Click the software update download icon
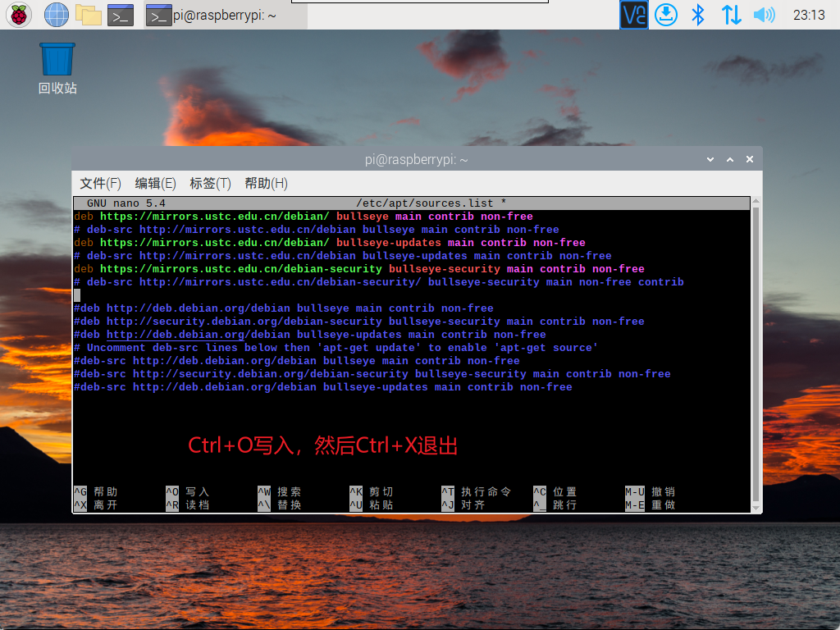840x630 pixels. pos(666,15)
